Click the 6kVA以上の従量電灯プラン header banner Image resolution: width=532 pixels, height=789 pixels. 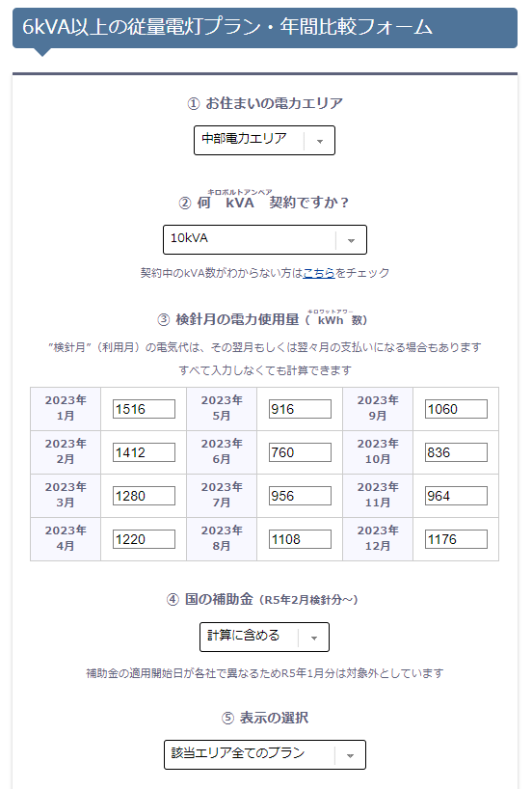[265, 28]
